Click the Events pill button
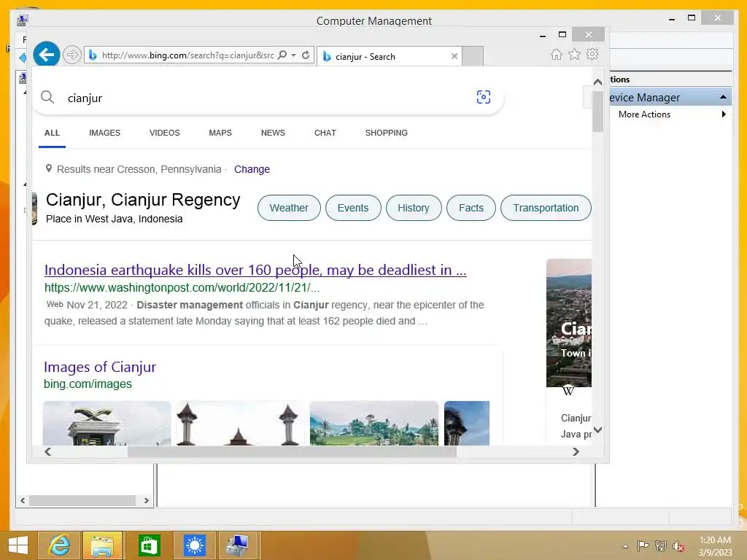The height and width of the screenshot is (560, 747). pyautogui.click(x=353, y=208)
